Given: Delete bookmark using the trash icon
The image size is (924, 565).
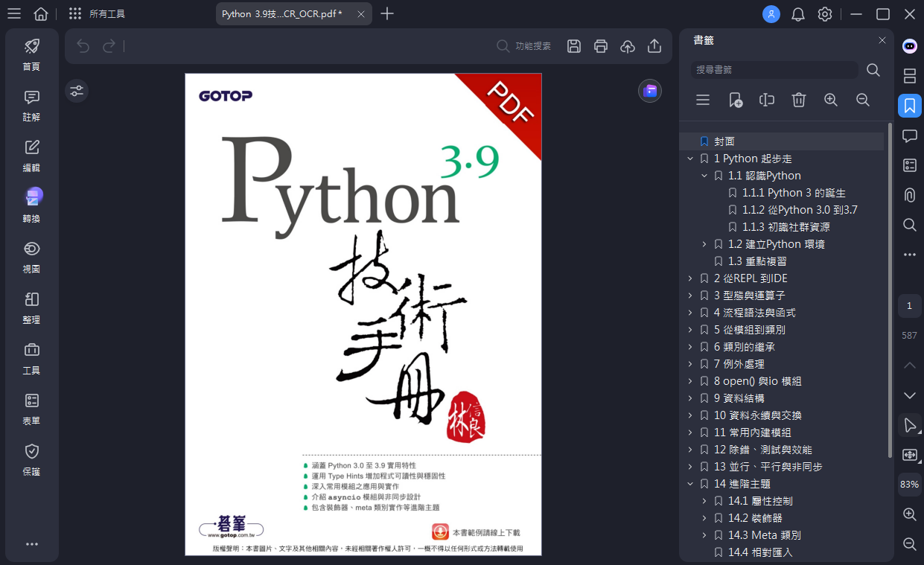Looking at the screenshot, I should click(799, 100).
